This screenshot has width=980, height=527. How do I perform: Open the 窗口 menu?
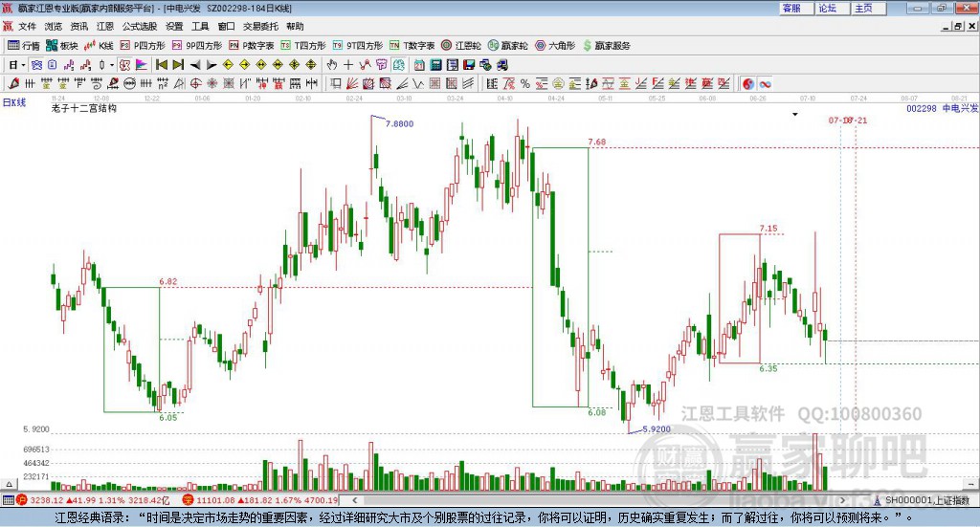[x=226, y=26]
